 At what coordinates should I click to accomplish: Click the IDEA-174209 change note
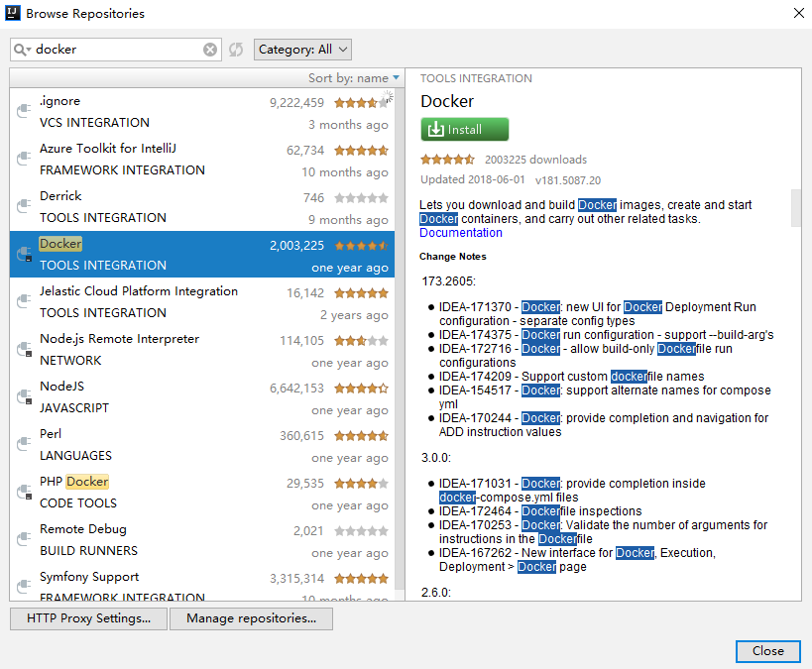click(x=572, y=377)
